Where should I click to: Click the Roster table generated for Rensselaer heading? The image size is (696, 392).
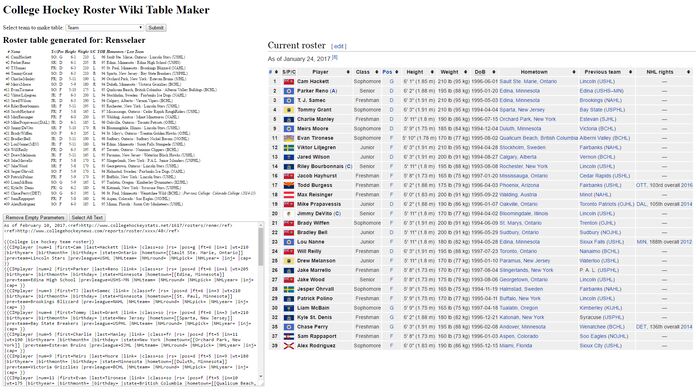click(x=74, y=40)
